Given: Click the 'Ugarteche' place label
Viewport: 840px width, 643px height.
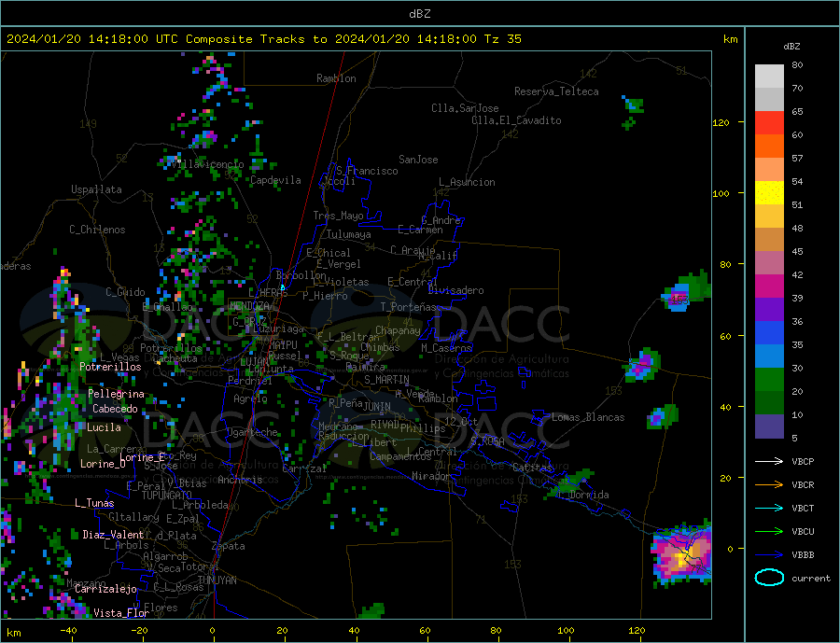Looking at the screenshot, I should [x=252, y=432].
